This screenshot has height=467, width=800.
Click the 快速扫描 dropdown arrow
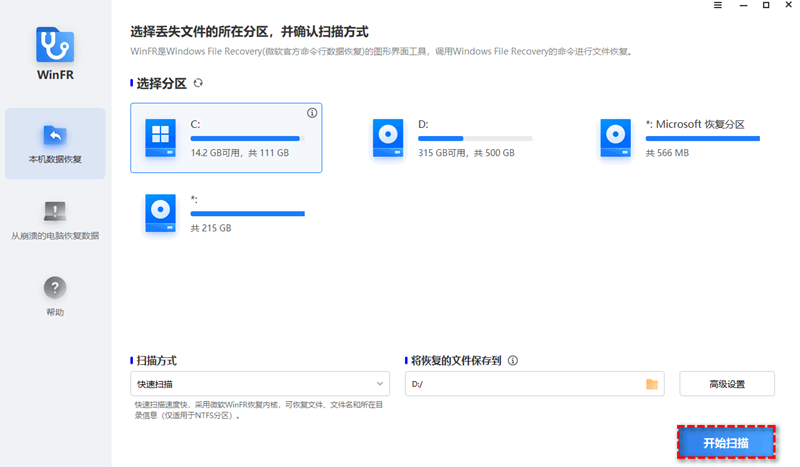coord(380,384)
